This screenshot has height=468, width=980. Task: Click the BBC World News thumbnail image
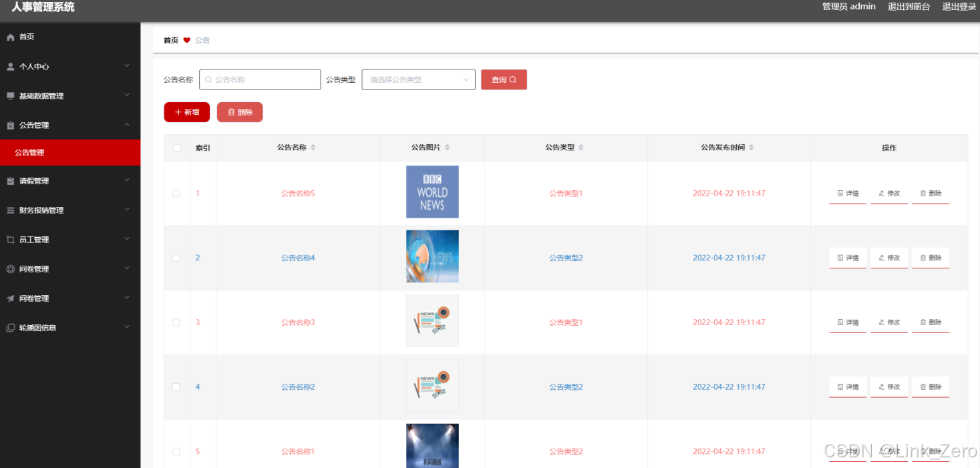[x=432, y=192]
